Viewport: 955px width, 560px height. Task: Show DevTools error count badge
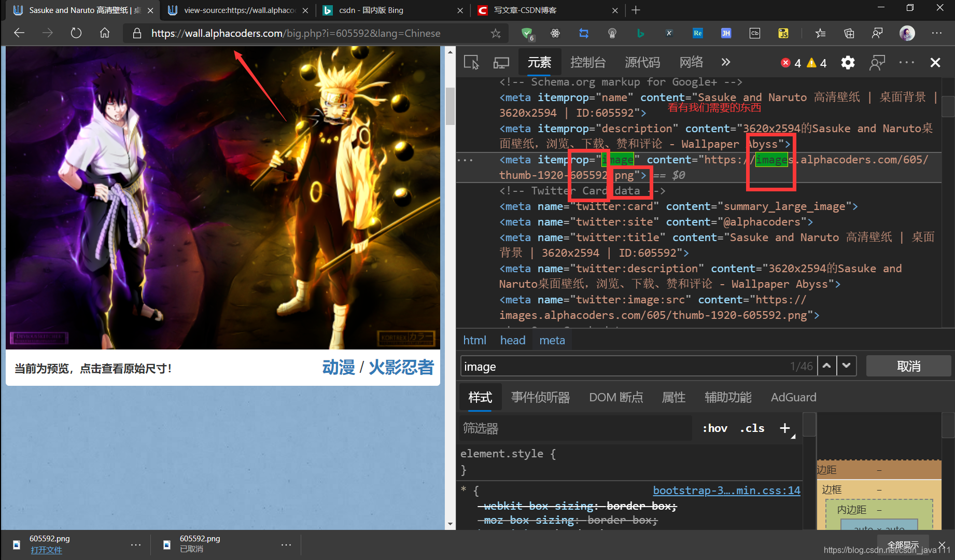coord(791,63)
